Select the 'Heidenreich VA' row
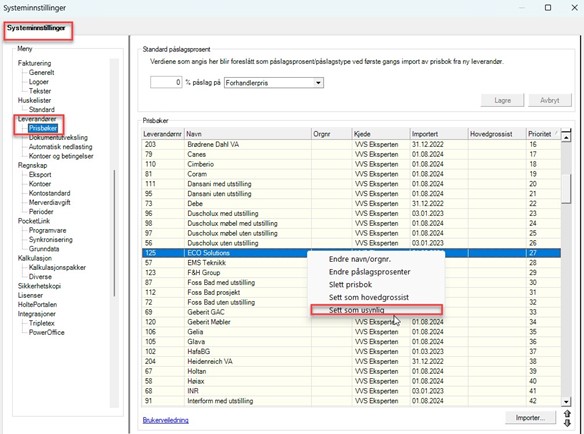The height and width of the screenshot is (434, 584). 351,361
